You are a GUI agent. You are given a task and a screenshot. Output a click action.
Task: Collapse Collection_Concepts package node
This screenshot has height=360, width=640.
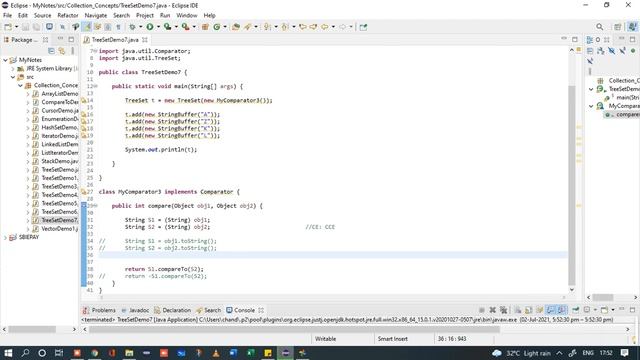tap(20, 85)
